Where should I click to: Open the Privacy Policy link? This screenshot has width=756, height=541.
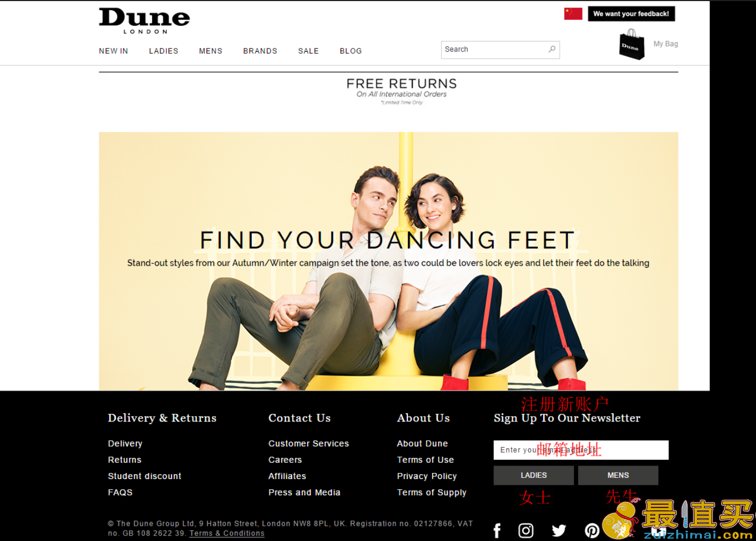pyautogui.click(x=427, y=476)
